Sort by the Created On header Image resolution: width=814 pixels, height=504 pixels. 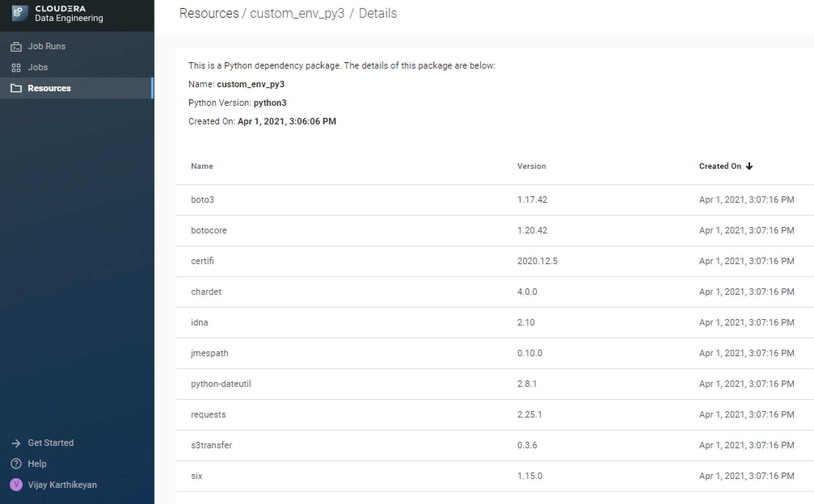point(720,166)
